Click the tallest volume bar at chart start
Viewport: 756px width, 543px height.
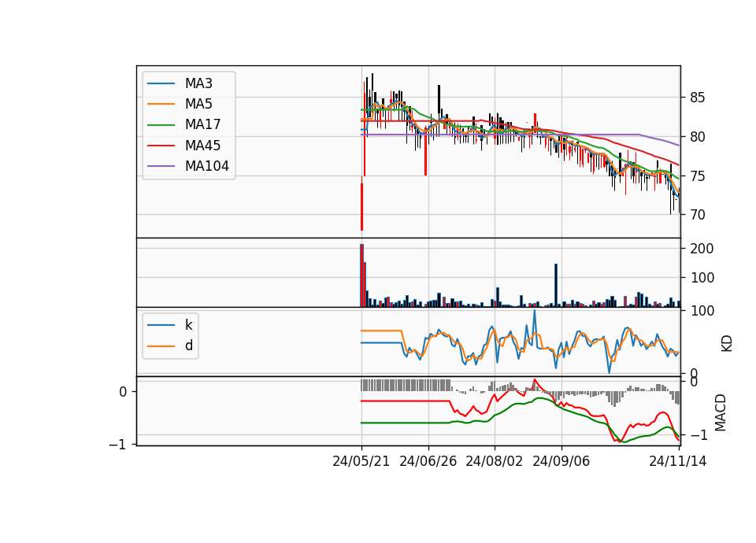361,275
